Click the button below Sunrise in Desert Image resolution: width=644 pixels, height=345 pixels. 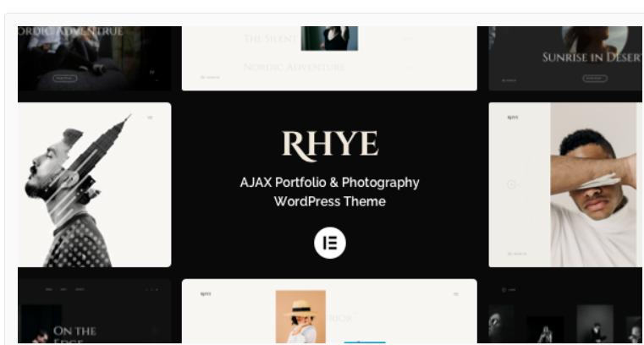coord(595,78)
